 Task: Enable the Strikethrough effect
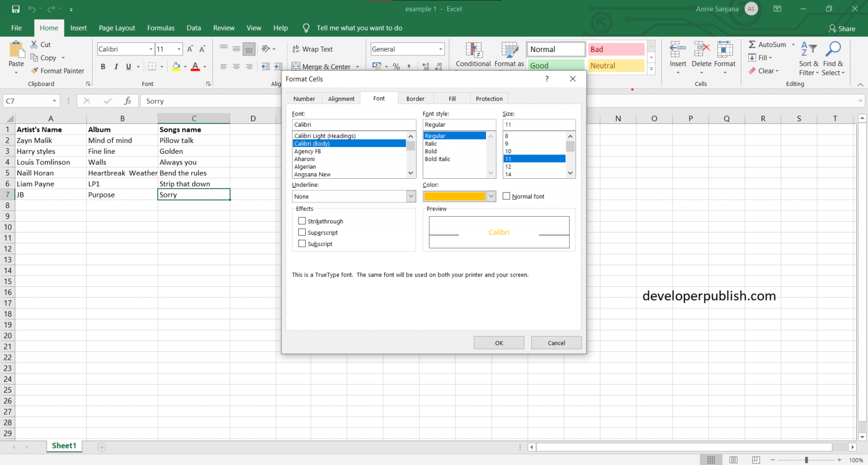coord(302,221)
